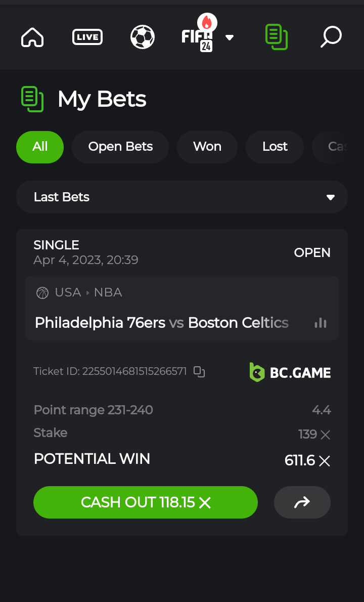The image size is (364, 602).
Task: Share bet using arrow button
Action: click(x=302, y=502)
